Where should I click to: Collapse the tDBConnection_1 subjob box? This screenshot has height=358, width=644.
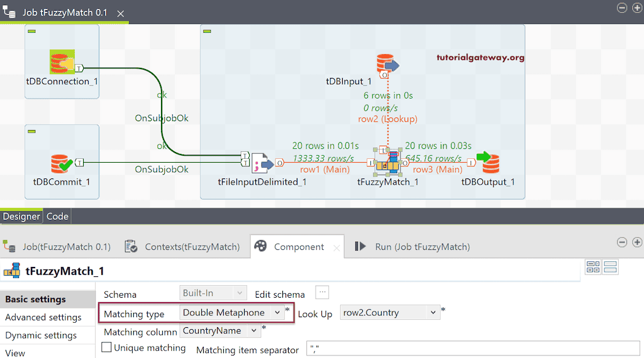(x=31, y=31)
